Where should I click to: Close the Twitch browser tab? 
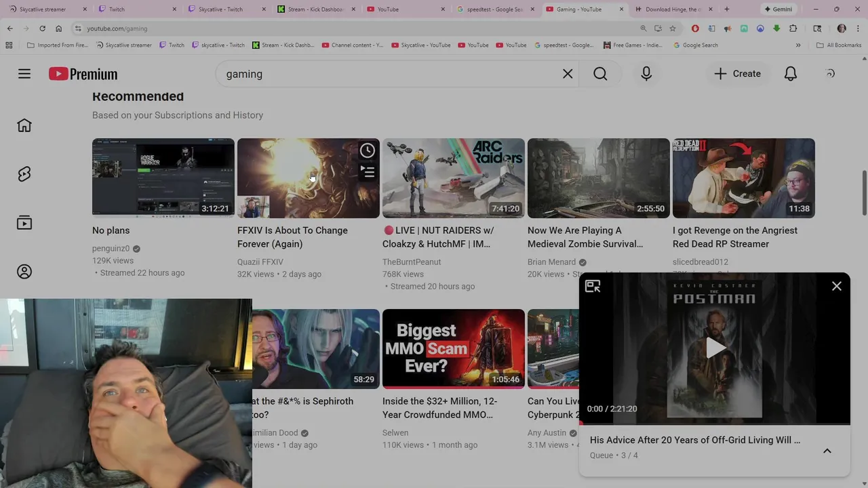click(174, 9)
